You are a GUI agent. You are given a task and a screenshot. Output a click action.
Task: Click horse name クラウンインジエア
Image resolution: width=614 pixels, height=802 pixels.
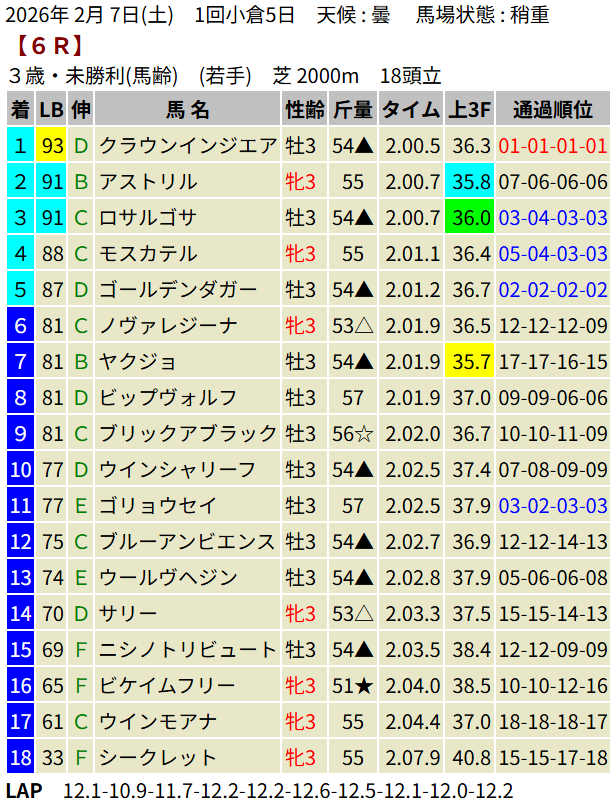click(188, 146)
